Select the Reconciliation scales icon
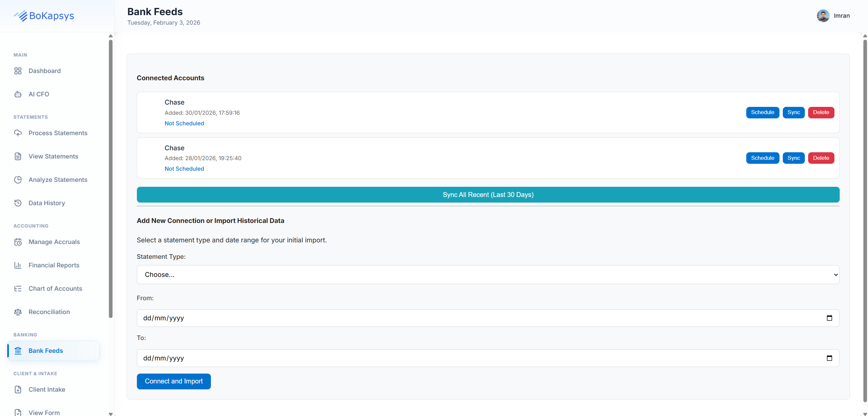 point(18,311)
